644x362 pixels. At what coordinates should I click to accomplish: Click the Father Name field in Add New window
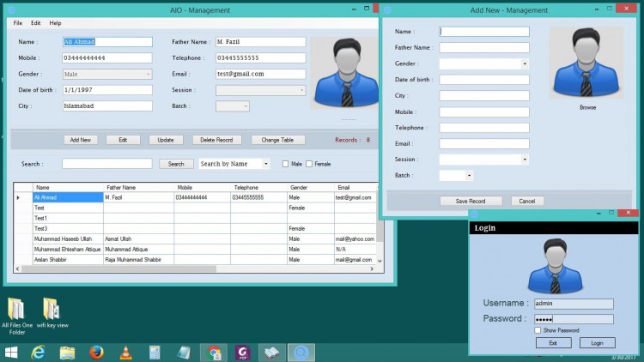[484, 48]
